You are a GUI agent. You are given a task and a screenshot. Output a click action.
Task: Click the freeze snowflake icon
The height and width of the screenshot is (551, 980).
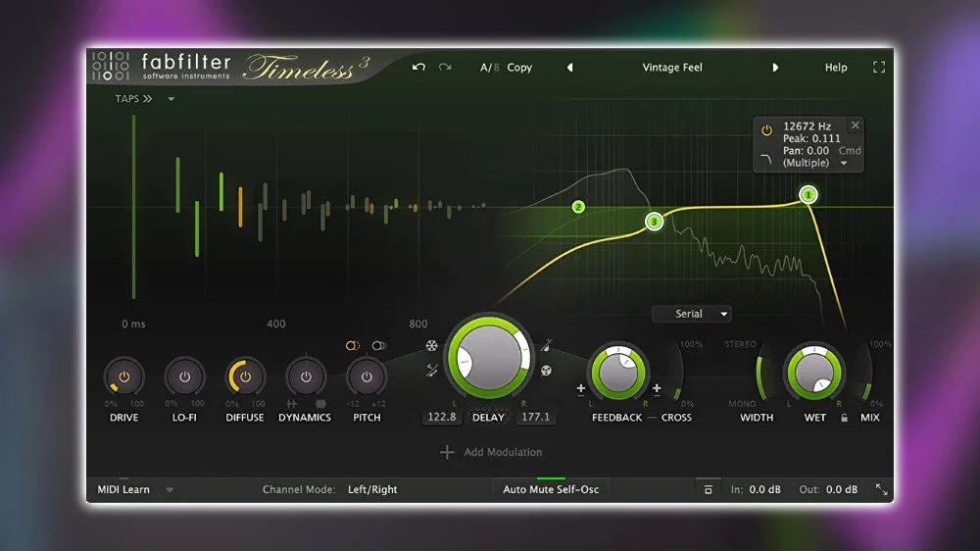pos(432,346)
